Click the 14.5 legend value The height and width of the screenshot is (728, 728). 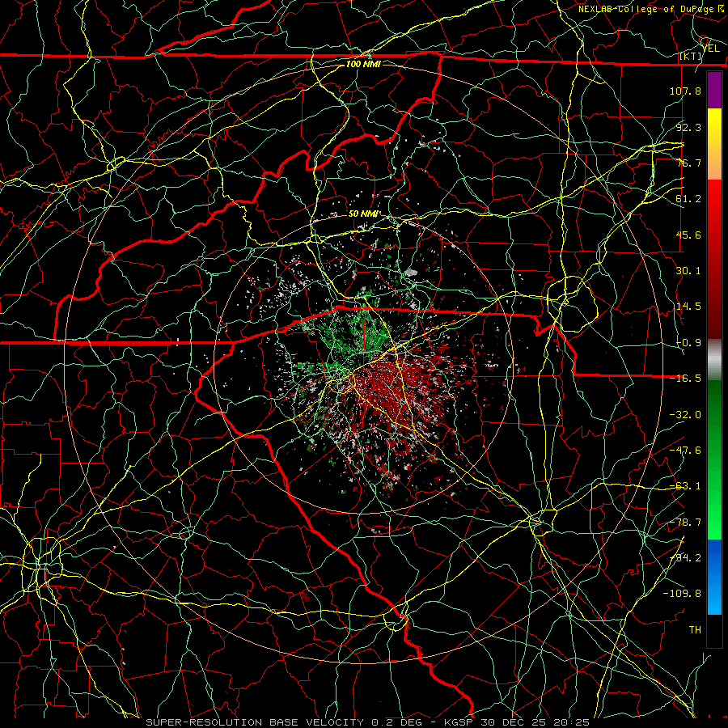(x=688, y=307)
